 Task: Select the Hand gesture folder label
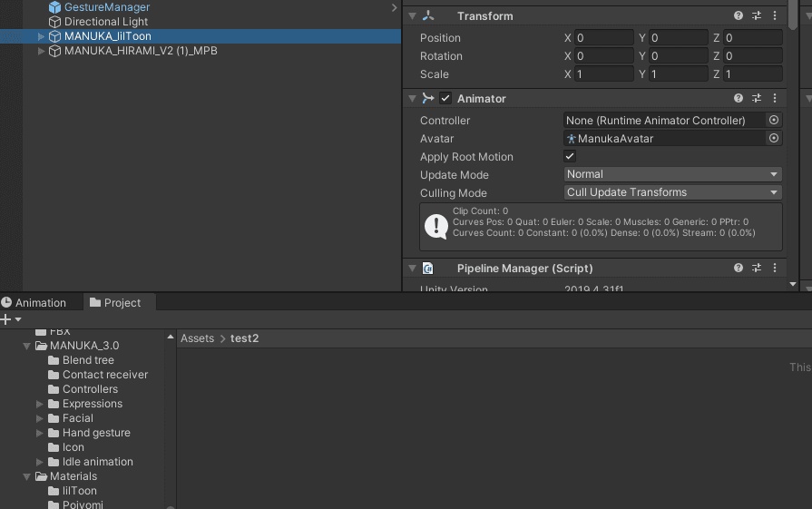click(96, 433)
